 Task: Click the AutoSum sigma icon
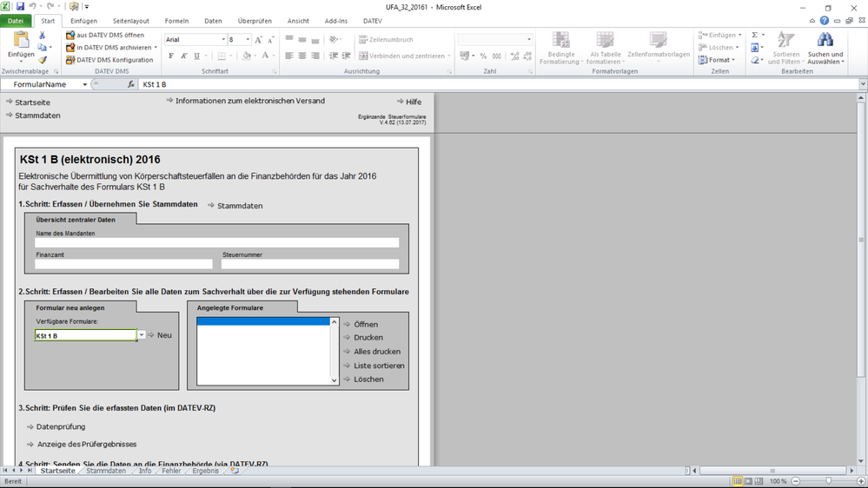[754, 35]
